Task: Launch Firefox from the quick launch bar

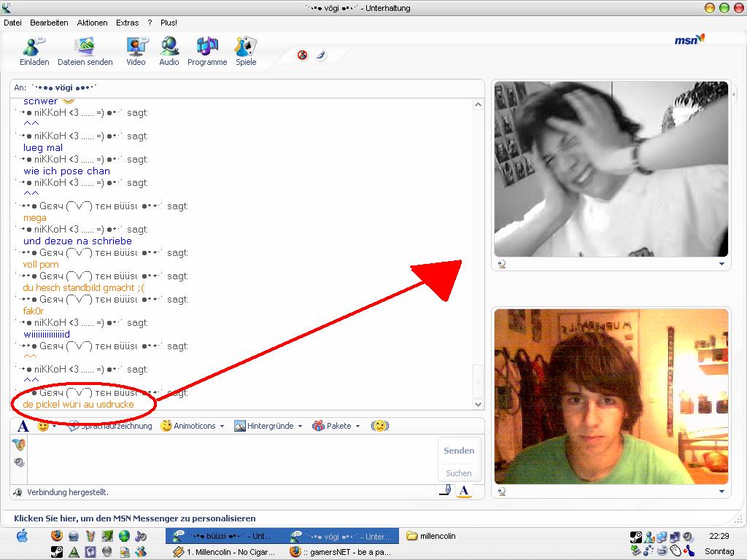Action: [57, 536]
